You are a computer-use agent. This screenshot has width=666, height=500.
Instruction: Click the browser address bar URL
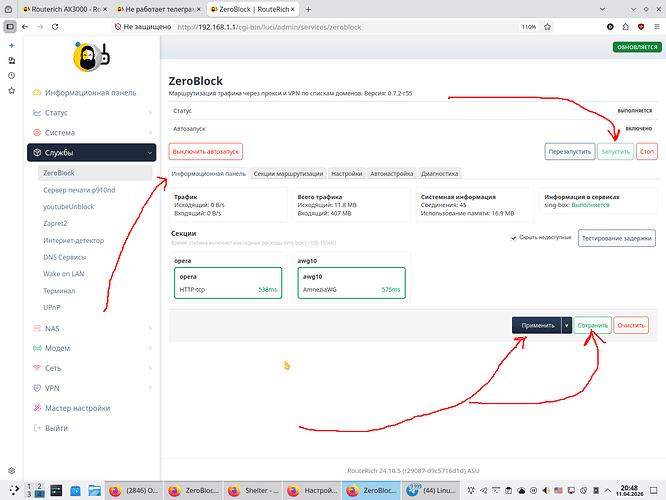pos(269,27)
